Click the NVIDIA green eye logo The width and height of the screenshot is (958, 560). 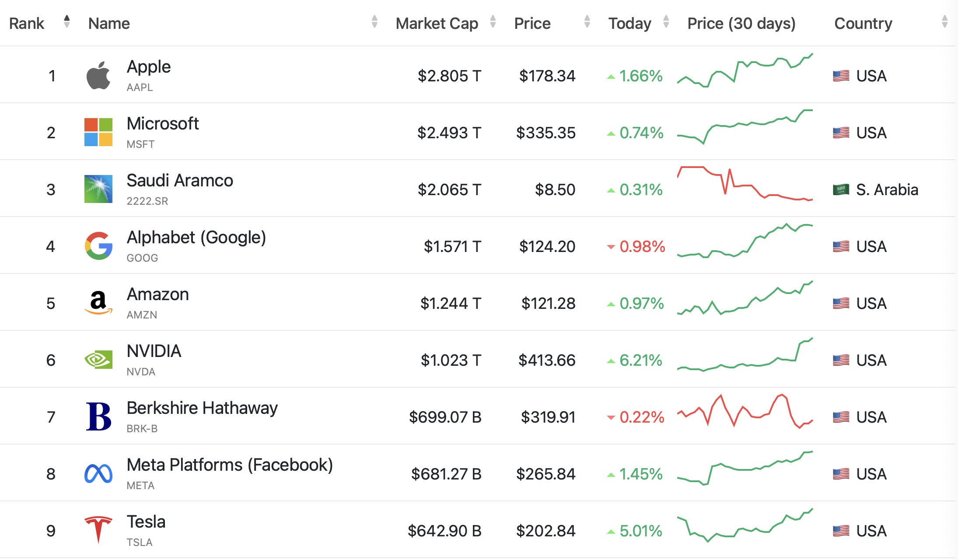98,360
